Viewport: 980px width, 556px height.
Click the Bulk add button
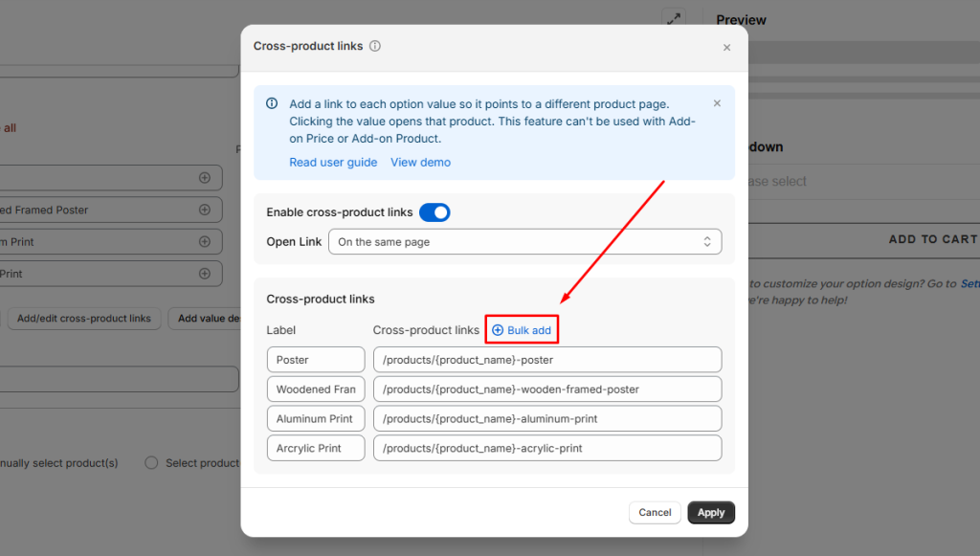[x=522, y=330]
